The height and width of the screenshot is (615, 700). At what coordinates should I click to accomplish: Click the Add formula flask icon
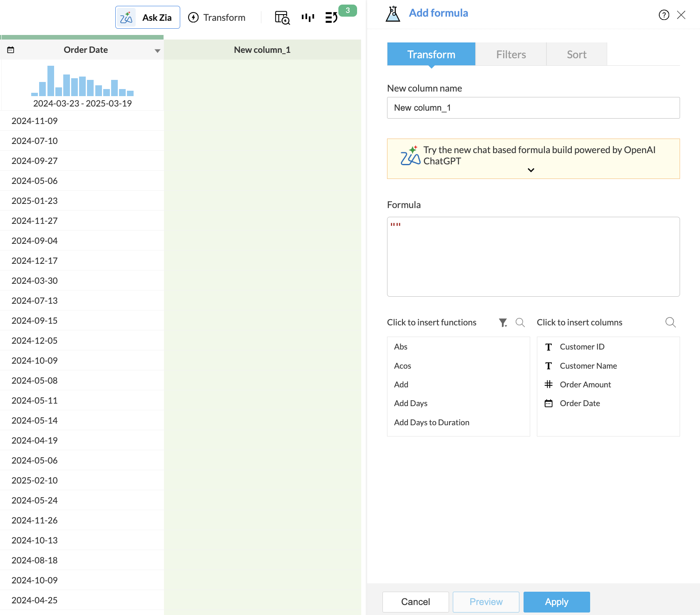coord(393,14)
